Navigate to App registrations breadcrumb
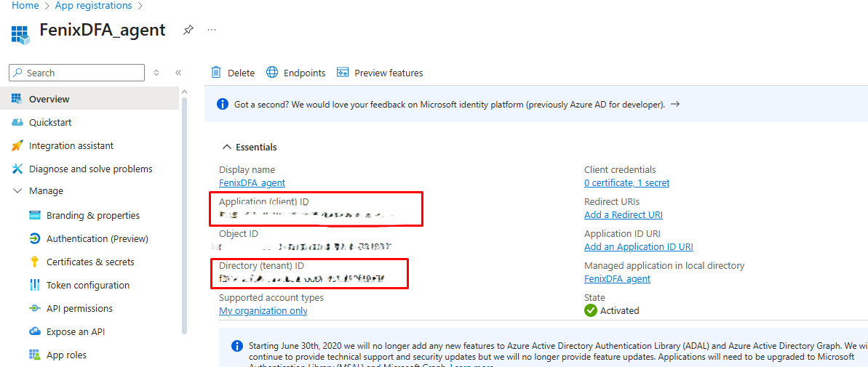 point(93,6)
